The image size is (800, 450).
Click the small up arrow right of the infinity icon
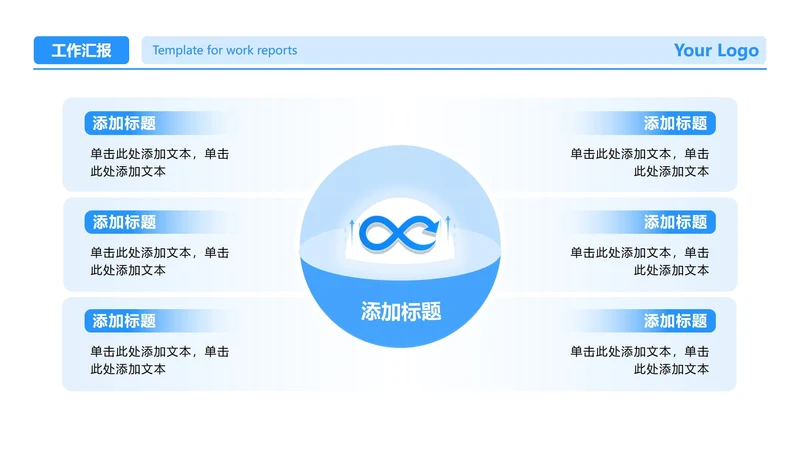click(x=448, y=229)
